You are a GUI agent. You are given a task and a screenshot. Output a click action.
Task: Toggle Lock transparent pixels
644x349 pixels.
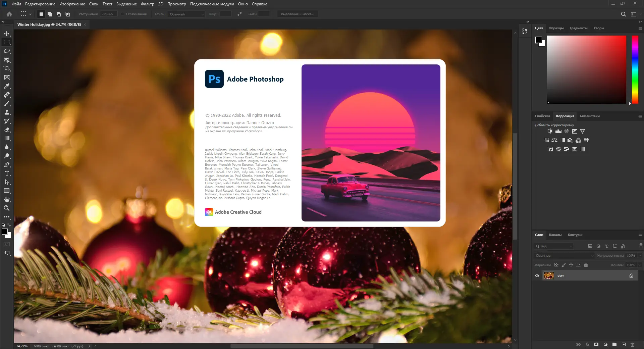pyautogui.click(x=556, y=265)
